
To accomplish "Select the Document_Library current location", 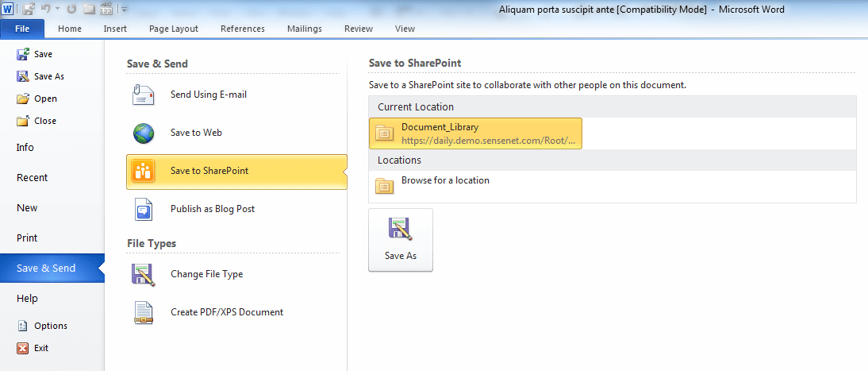I will tap(475, 133).
